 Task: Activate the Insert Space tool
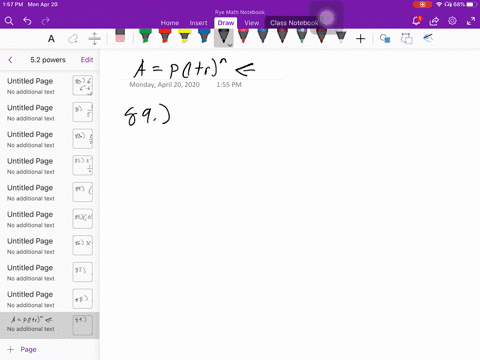click(95, 39)
